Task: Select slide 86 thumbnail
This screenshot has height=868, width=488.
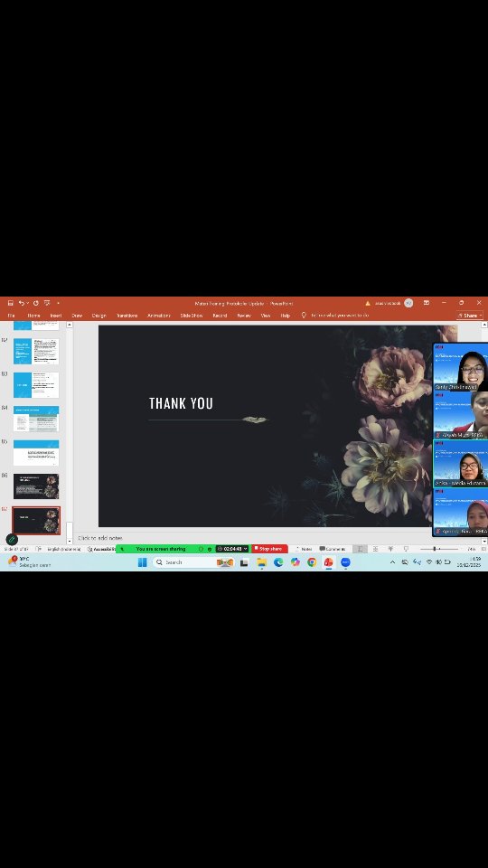Action: pyautogui.click(x=36, y=486)
